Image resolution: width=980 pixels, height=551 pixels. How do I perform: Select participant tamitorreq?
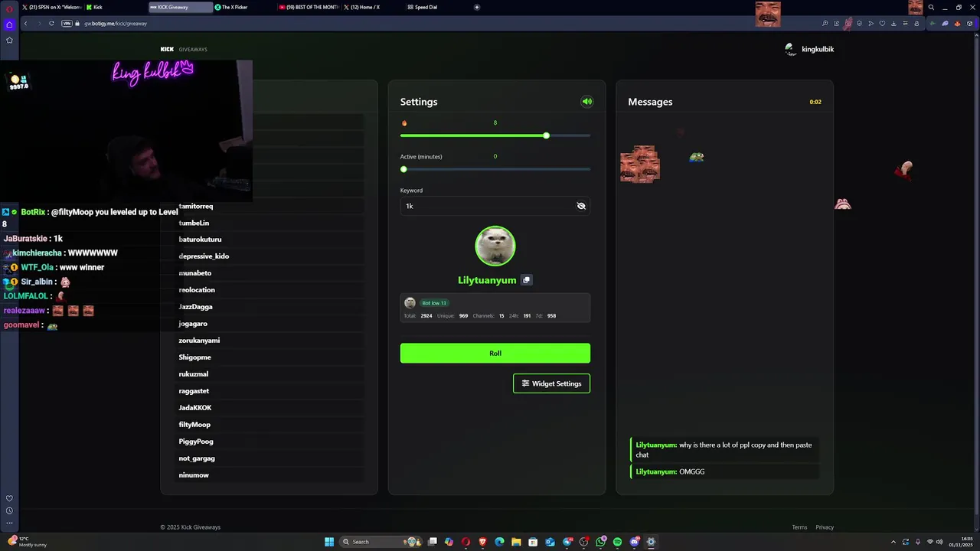pyautogui.click(x=196, y=206)
